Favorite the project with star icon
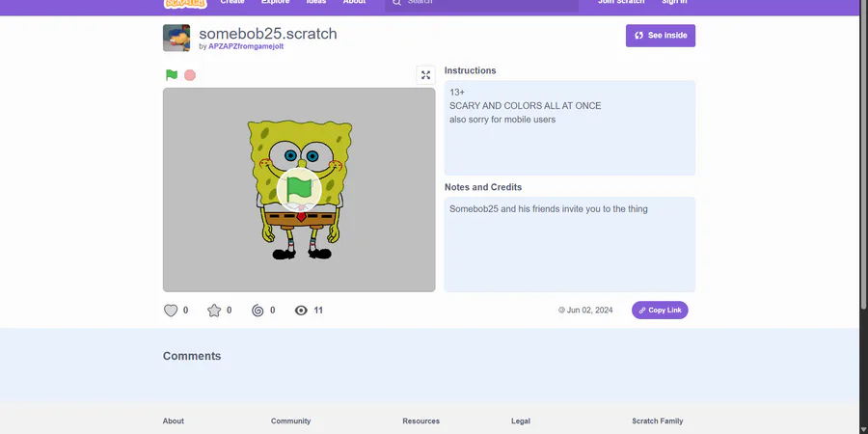Screen dimensions: 868x434 pos(214,311)
